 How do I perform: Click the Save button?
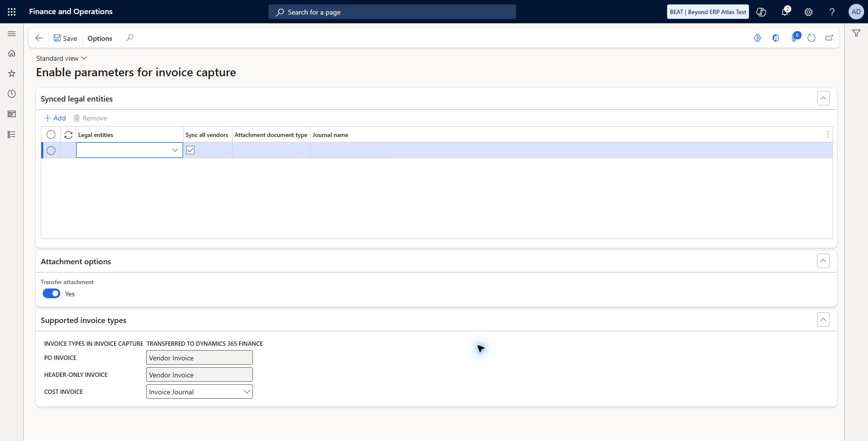(x=65, y=38)
